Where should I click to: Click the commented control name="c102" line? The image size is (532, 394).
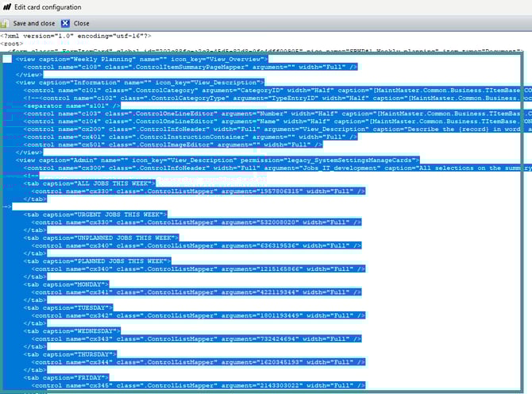(278, 98)
